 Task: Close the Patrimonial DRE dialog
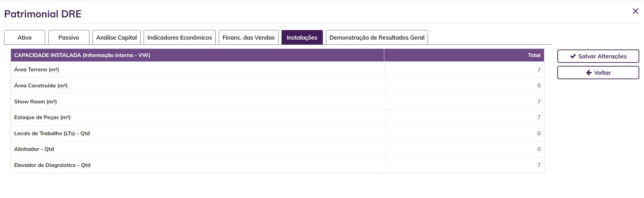tap(635, 12)
